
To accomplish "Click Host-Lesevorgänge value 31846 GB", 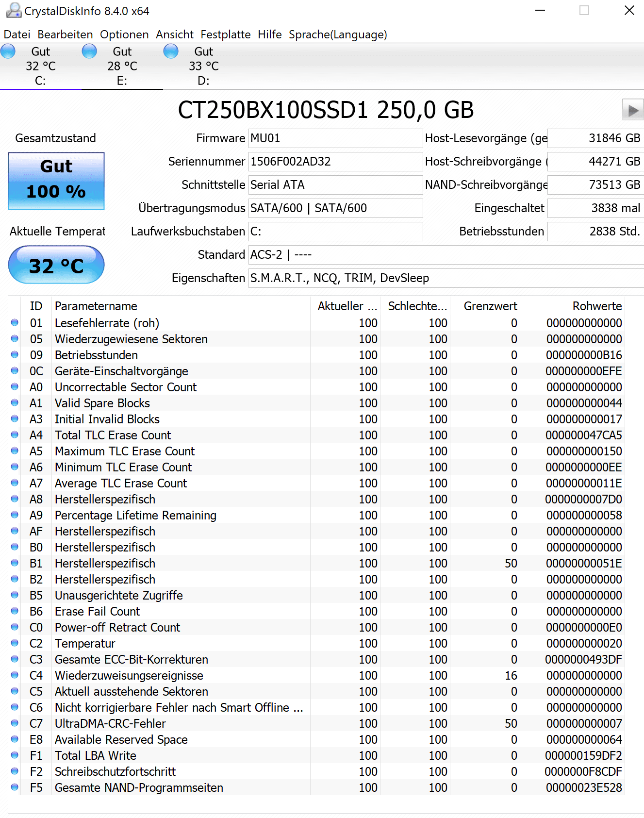I will 595,138.
